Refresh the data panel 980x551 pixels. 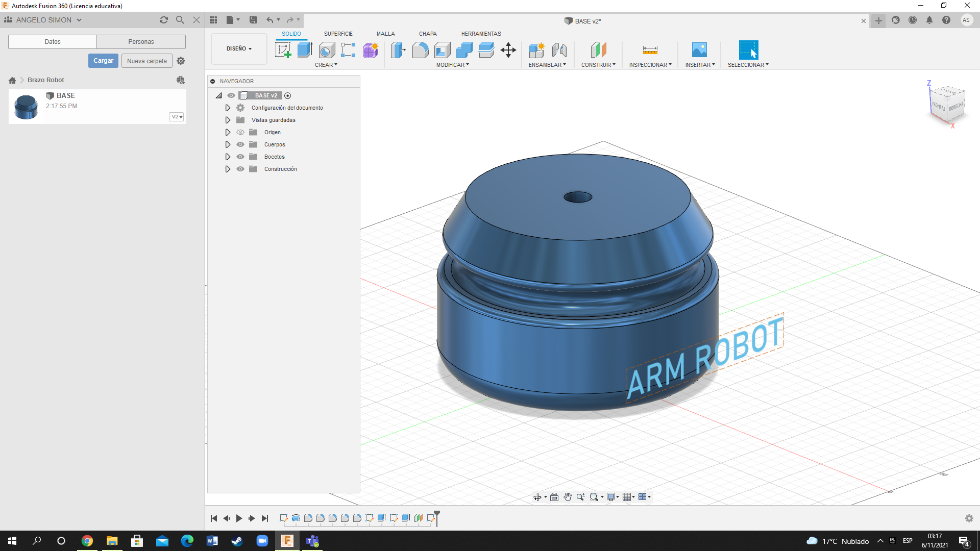[x=164, y=20]
